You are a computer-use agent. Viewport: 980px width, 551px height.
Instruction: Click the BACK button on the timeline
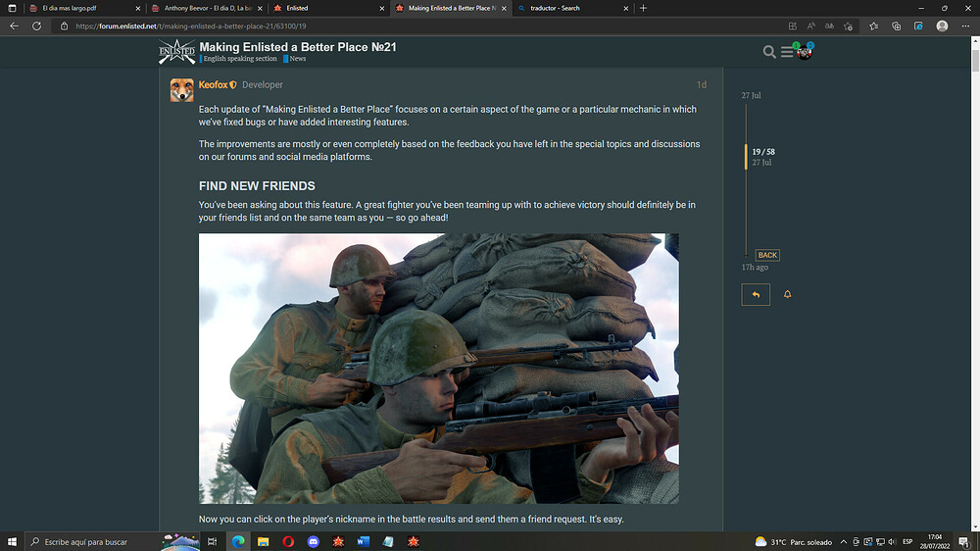(x=767, y=255)
